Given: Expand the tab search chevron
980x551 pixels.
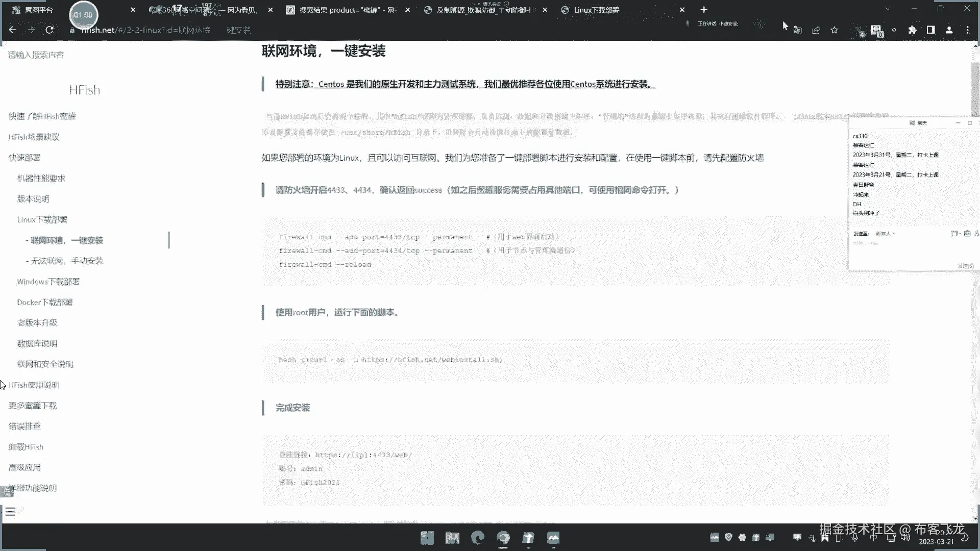Looking at the screenshot, I should [x=888, y=9].
